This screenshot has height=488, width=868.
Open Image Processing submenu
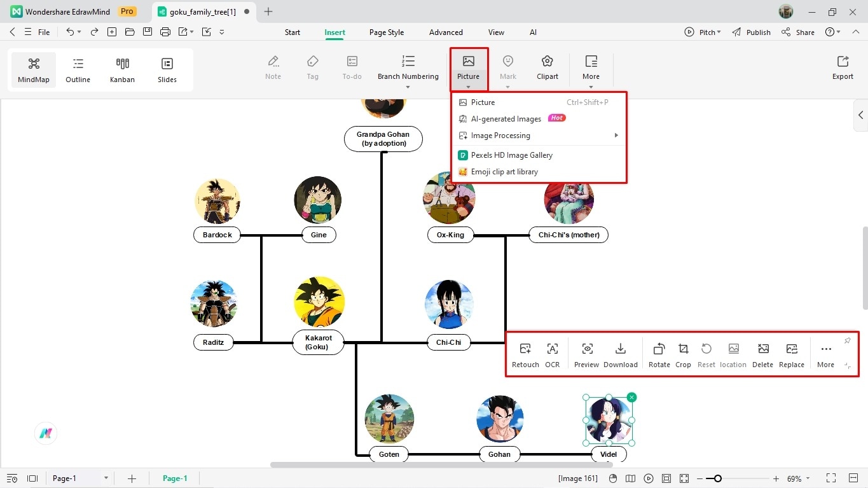(x=539, y=136)
